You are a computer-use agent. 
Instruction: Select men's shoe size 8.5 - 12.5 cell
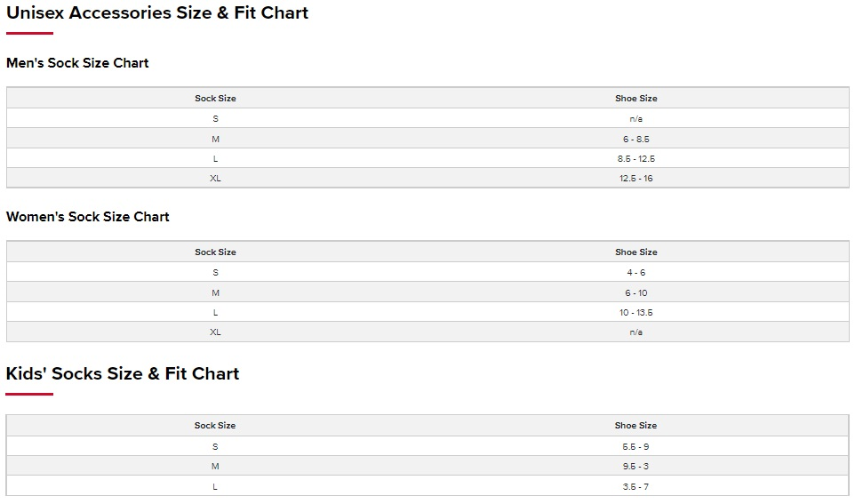[635, 159]
